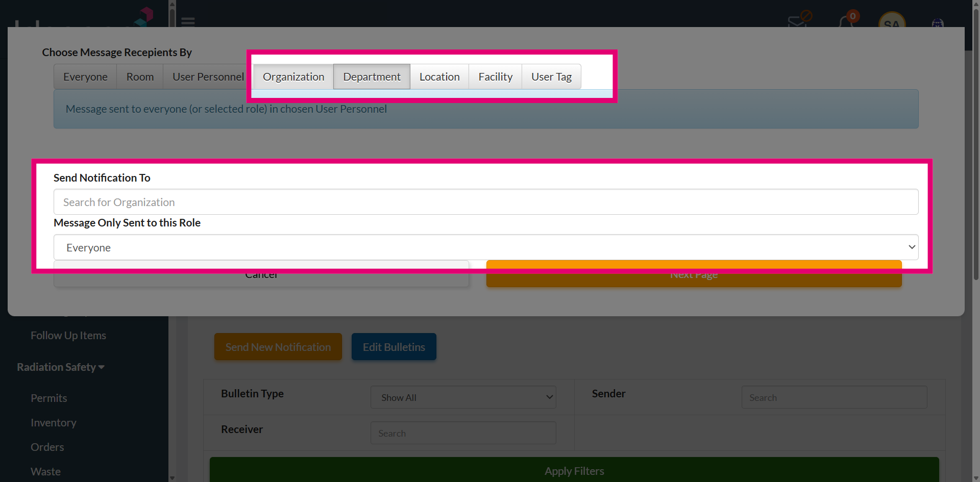This screenshot has width=980, height=482.
Task: Switch to the Location tab
Action: [x=439, y=77]
